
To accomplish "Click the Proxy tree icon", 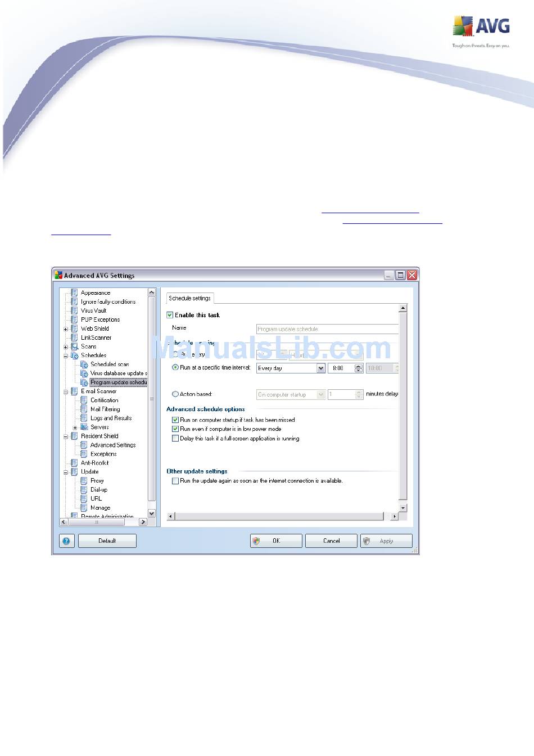I will click(x=84, y=481).
